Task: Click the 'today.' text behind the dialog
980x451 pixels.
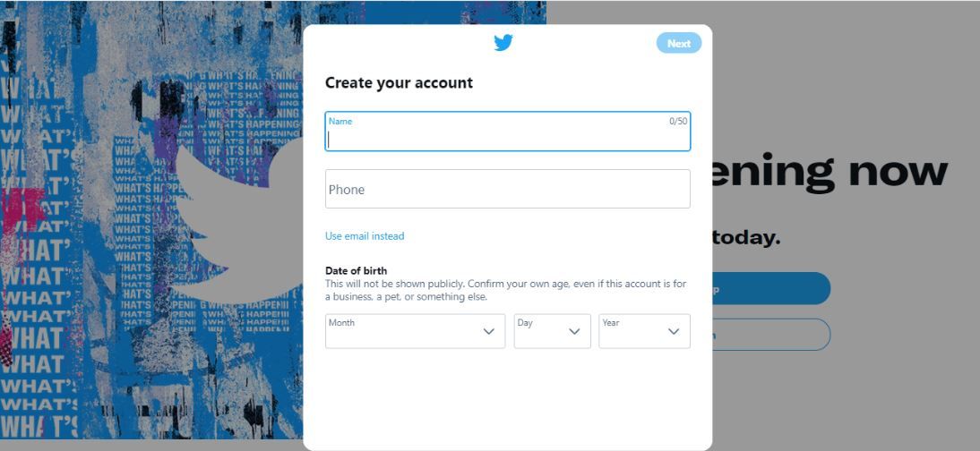Action: [747, 238]
